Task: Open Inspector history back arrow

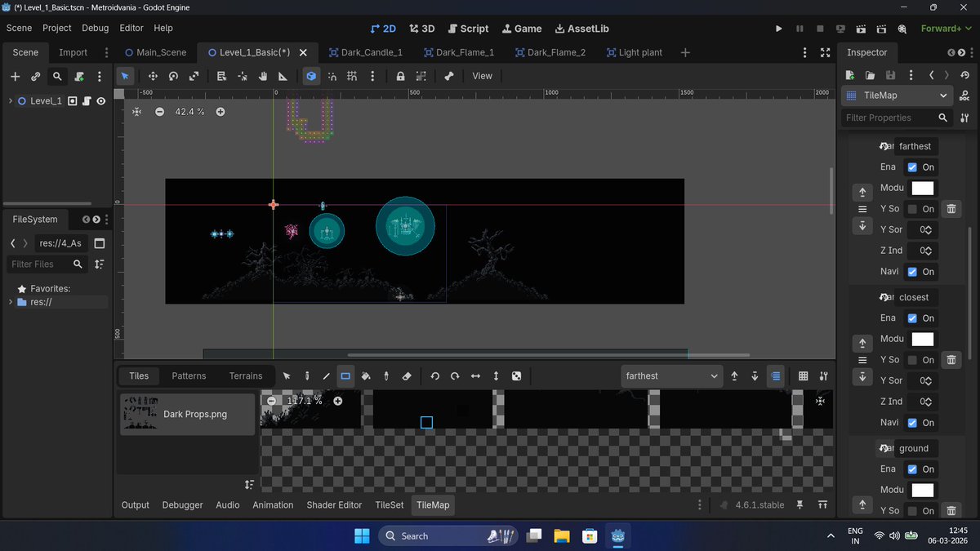Action: click(x=932, y=75)
